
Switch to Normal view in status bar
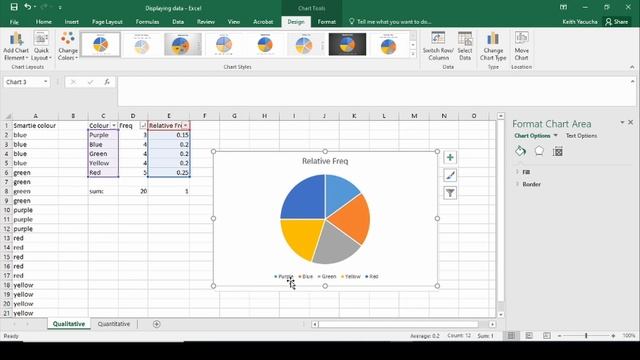click(x=511, y=336)
